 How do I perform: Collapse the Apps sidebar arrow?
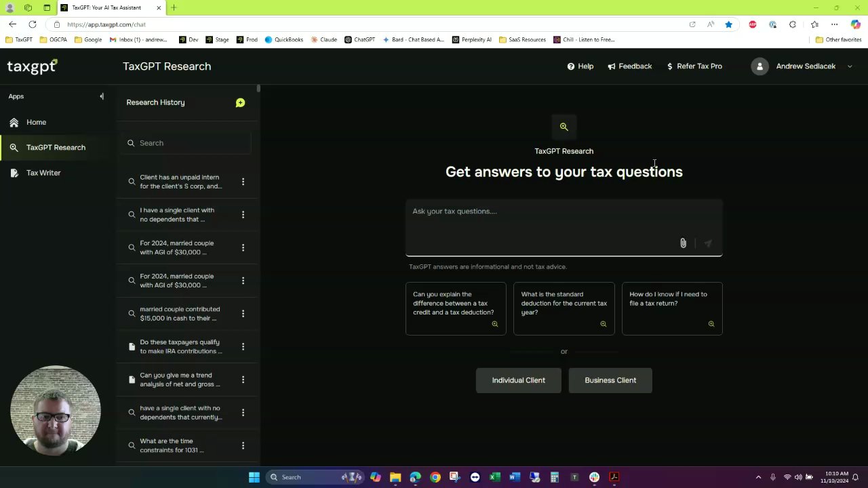102,96
